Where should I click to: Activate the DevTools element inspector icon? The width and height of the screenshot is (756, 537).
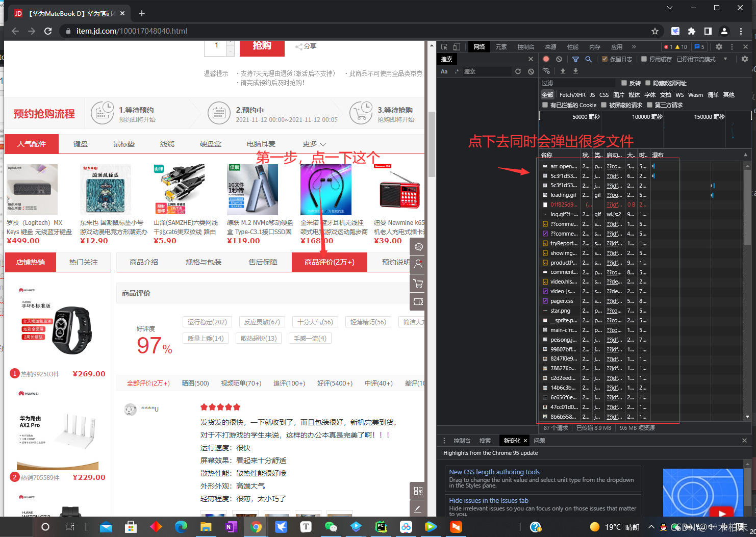[x=444, y=46]
